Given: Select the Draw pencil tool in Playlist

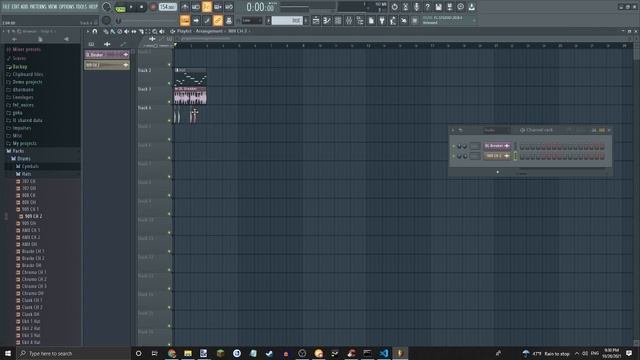Looking at the screenshot, I should pyautogui.click(x=106, y=31).
